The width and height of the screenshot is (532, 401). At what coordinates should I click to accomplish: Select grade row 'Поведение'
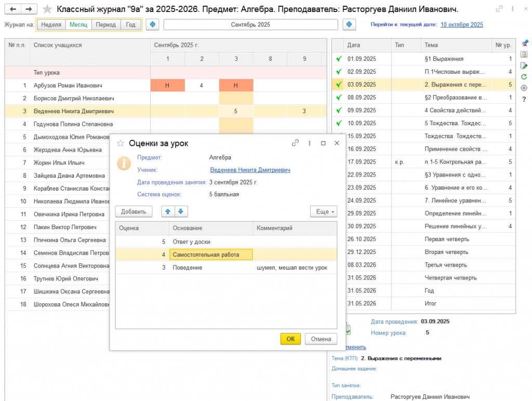(226, 268)
